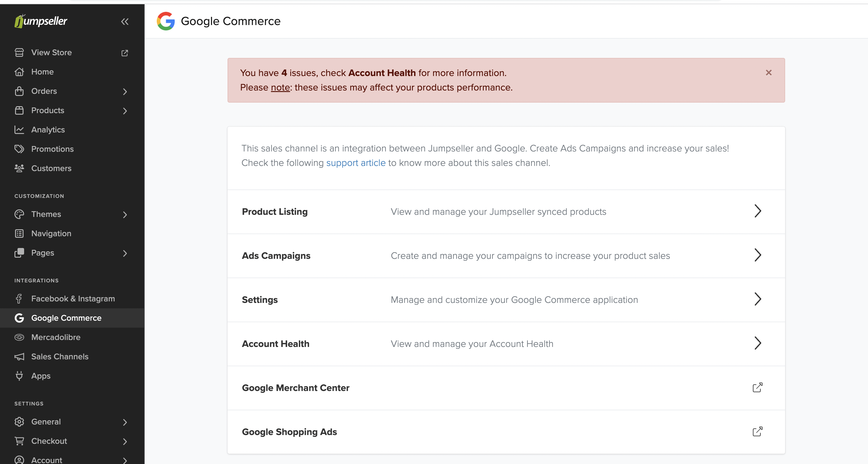Click 'View and manage your Jumpseller synced products'
Viewport: 868px width, 464px height.
(498, 212)
